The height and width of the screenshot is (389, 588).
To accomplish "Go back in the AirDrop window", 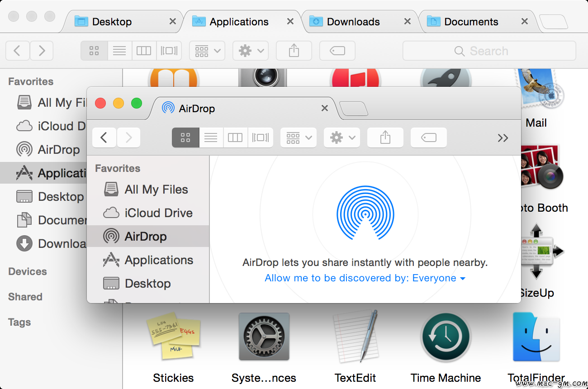I will (104, 138).
